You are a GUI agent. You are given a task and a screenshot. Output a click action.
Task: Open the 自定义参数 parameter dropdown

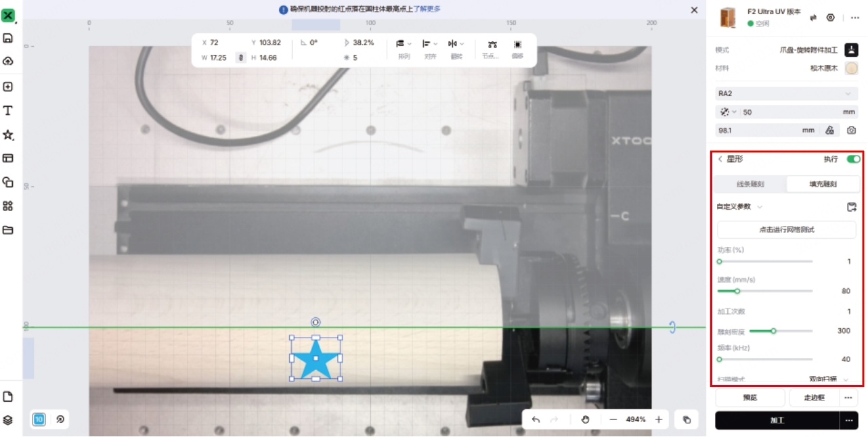(x=739, y=207)
